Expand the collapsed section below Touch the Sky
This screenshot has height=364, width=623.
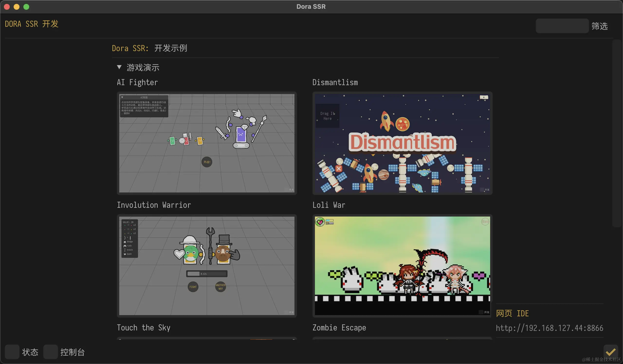pos(207,341)
